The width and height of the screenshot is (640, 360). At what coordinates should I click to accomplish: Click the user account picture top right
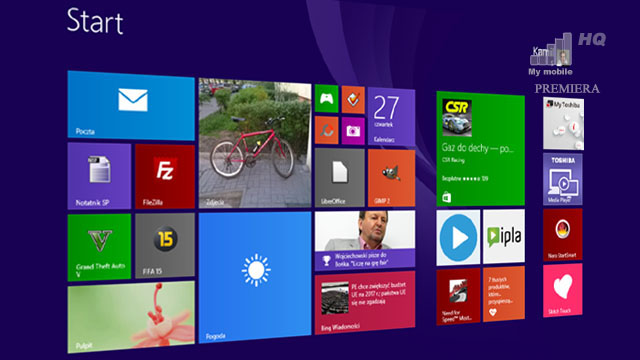(x=564, y=58)
